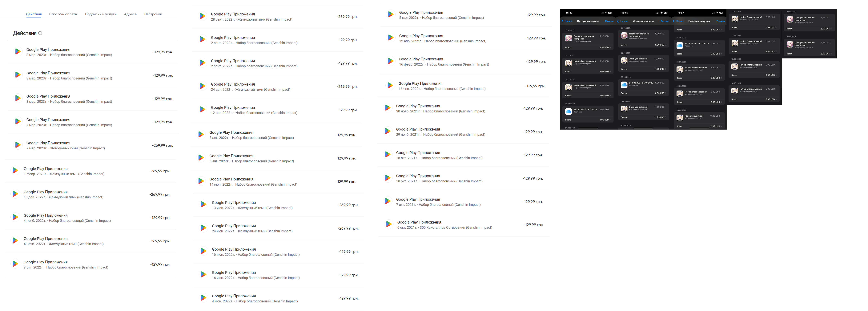Click the info icon next to Действия heading
The width and height of the screenshot is (868, 311).
pyautogui.click(x=40, y=33)
